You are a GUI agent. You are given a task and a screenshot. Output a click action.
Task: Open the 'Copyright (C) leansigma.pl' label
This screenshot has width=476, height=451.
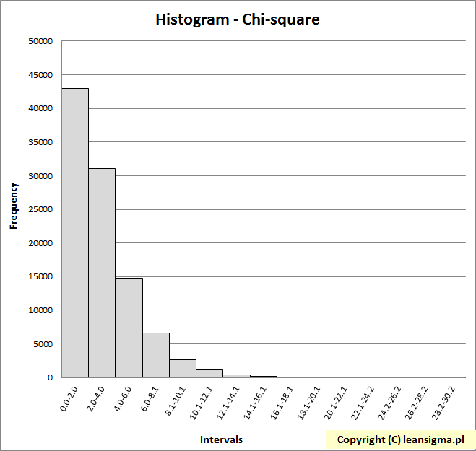pos(399,439)
